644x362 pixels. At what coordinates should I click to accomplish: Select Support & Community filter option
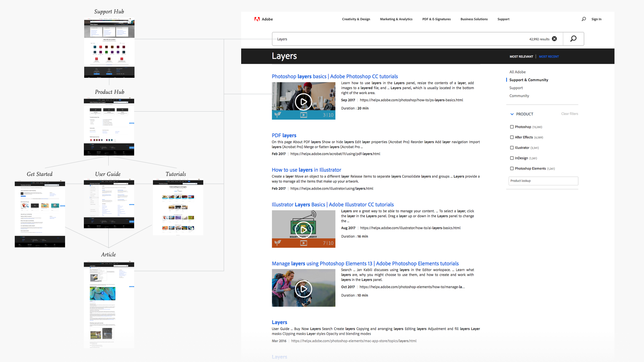[529, 80]
